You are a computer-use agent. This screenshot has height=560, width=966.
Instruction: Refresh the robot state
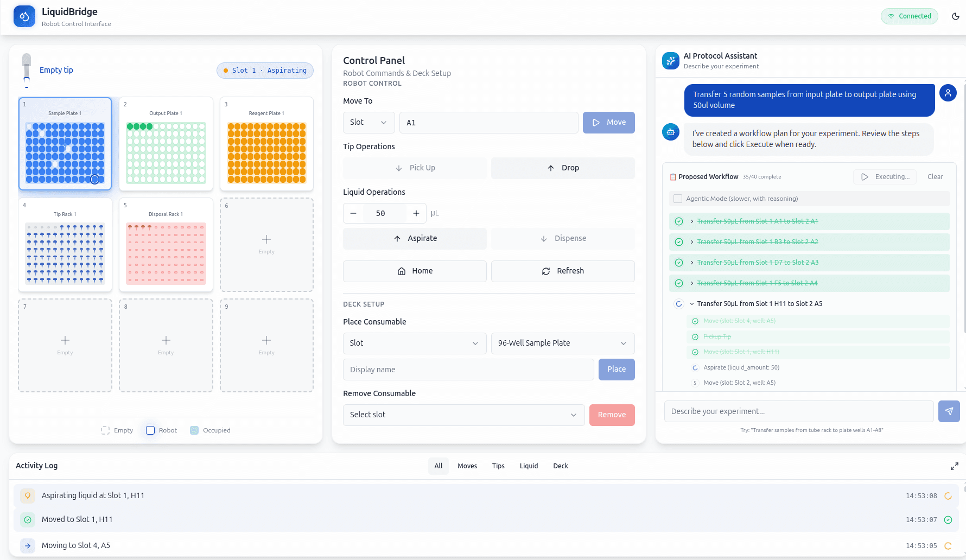coord(563,271)
